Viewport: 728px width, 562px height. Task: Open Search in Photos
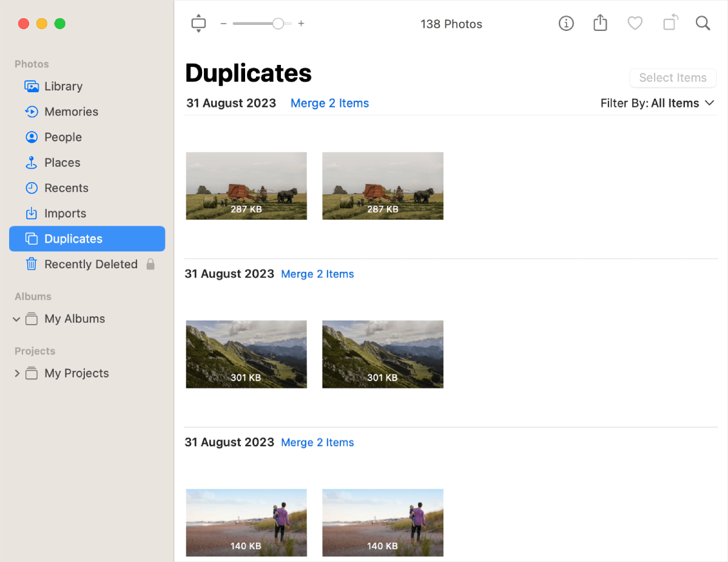click(703, 23)
